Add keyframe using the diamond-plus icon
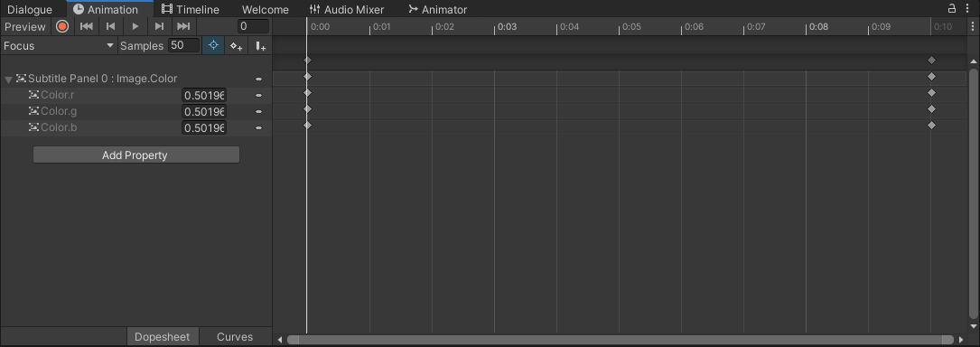 (236, 46)
